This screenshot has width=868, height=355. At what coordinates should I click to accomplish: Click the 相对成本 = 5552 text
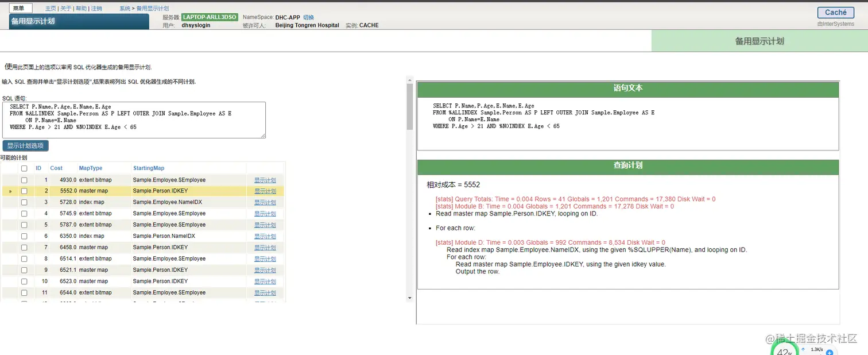coord(454,185)
